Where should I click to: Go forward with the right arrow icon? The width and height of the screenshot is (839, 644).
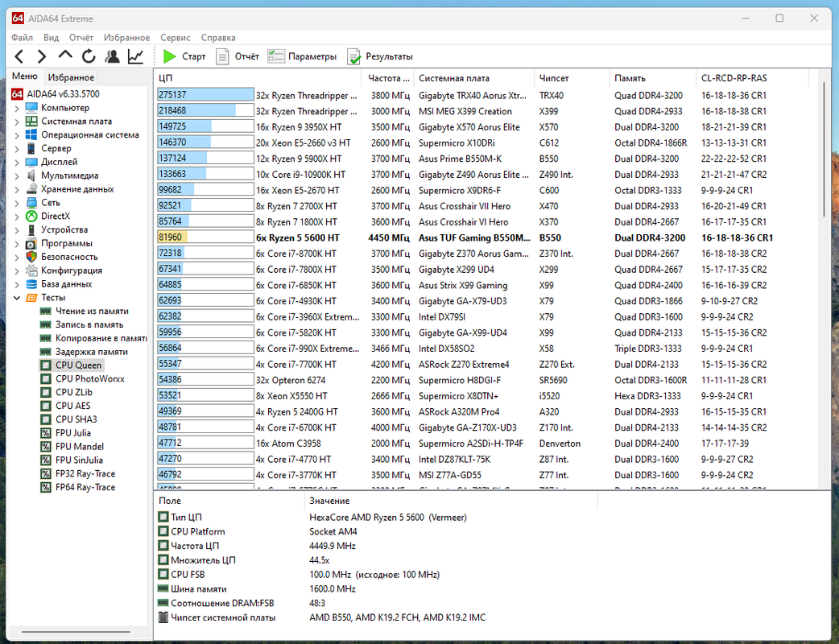[42, 56]
